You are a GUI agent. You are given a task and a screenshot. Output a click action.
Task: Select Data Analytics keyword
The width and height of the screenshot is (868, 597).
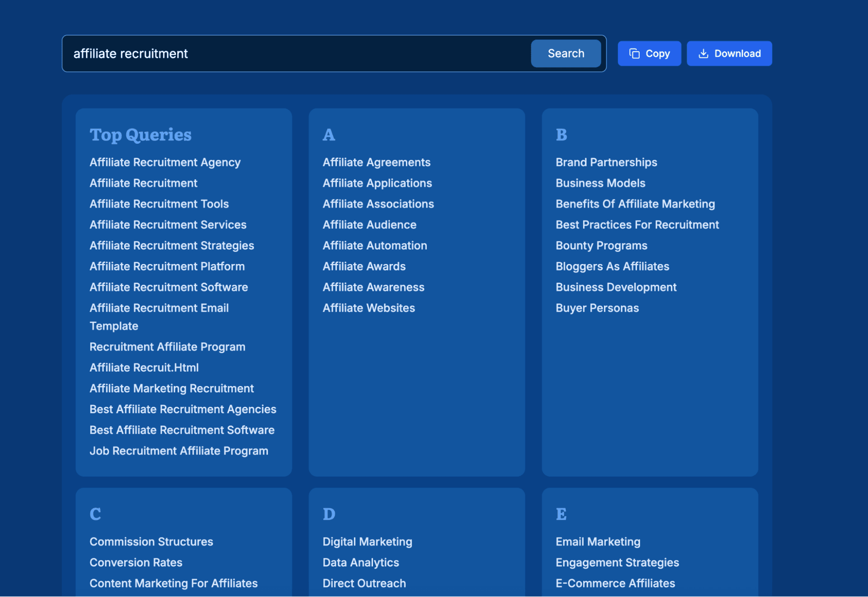point(360,563)
